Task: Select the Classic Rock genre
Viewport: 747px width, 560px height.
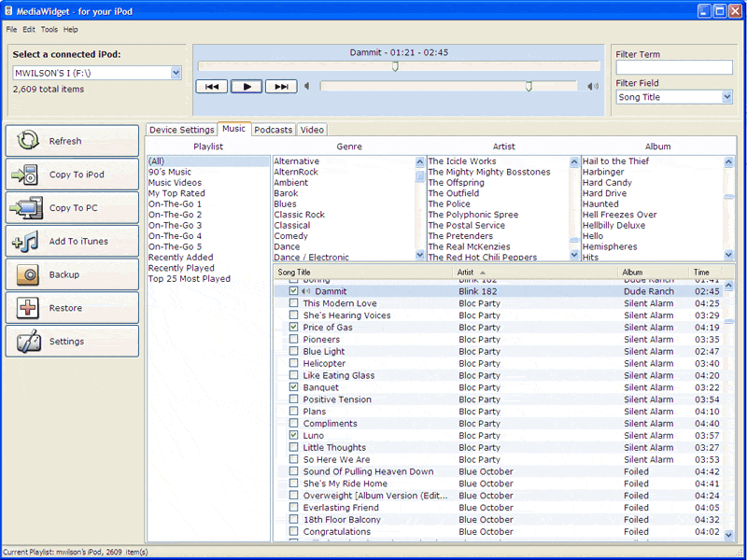Action: point(299,215)
